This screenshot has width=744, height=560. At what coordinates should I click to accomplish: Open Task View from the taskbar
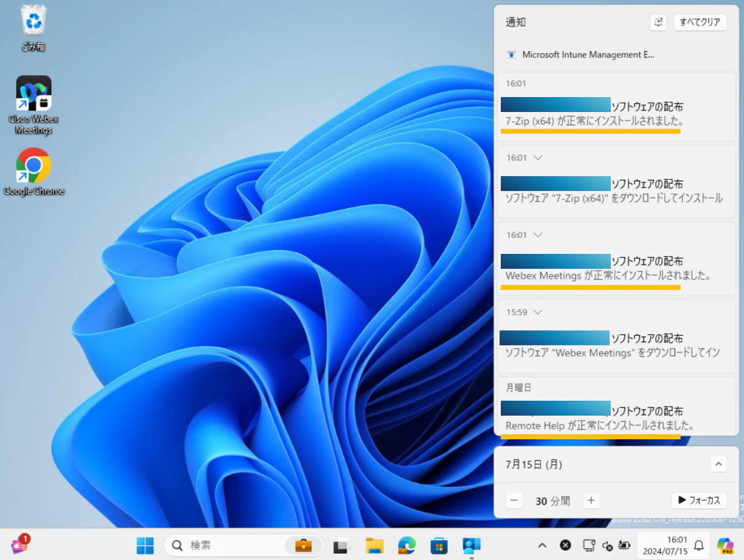341,545
